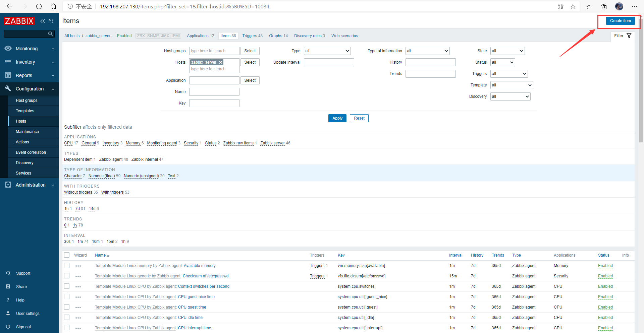Image resolution: width=644 pixels, height=333 pixels.
Task: Open User settings from the sidebar
Action: coord(28,314)
